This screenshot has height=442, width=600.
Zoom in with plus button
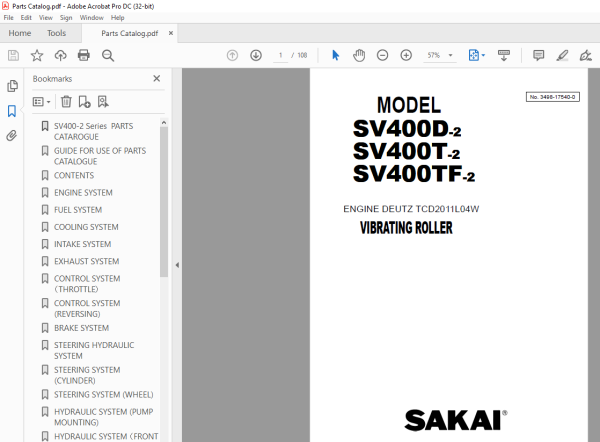(x=406, y=55)
